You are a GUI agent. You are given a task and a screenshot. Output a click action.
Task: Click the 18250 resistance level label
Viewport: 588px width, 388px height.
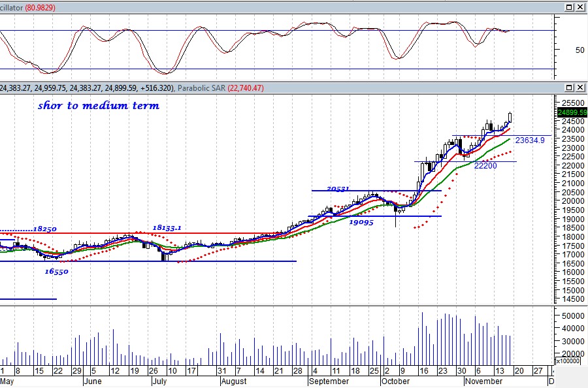tap(45, 230)
